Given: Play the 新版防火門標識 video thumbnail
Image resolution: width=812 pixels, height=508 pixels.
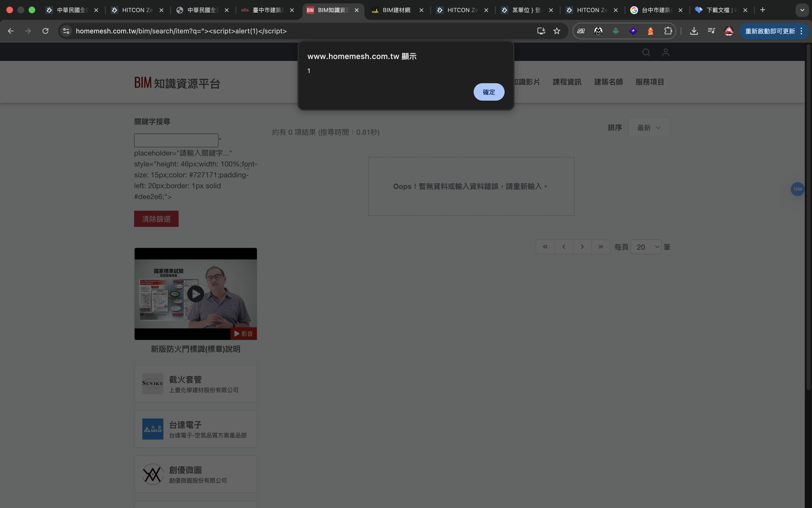Looking at the screenshot, I should tap(196, 294).
